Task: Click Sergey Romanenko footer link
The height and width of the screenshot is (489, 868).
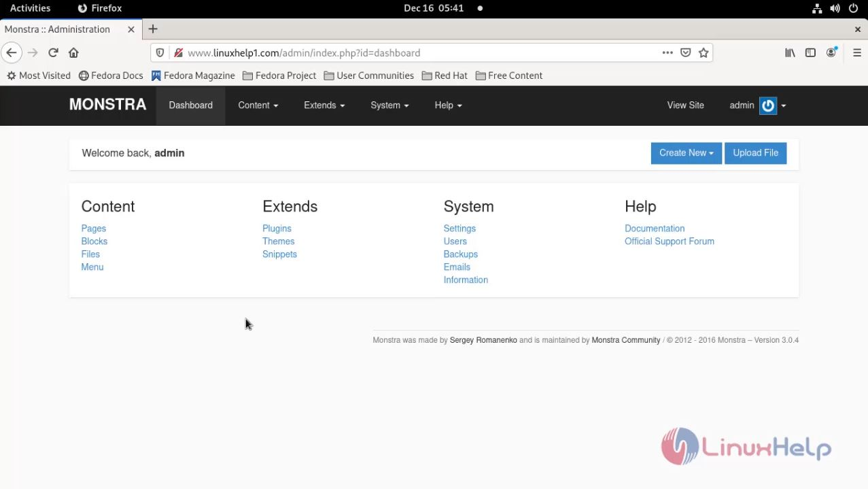Action: pyautogui.click(x=483, y=340)
